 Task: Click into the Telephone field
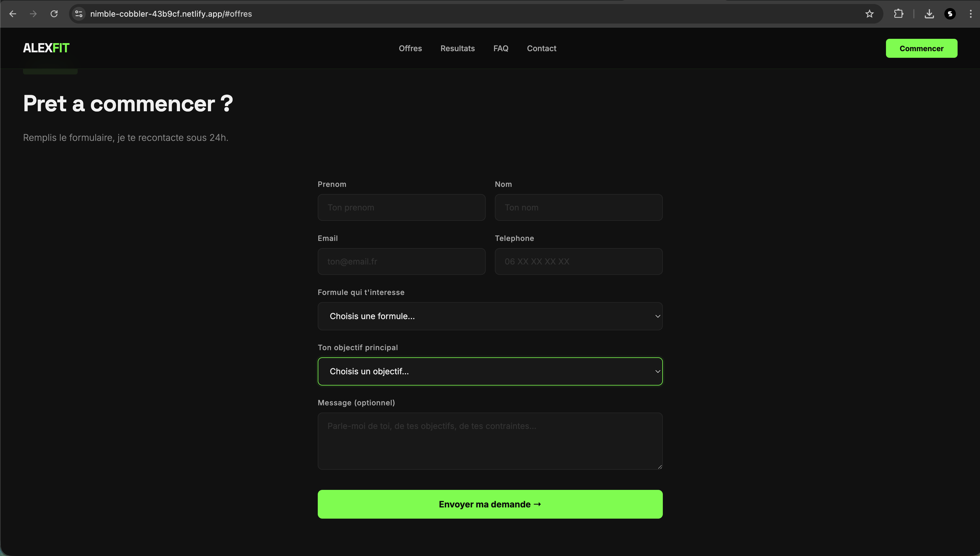pos(578,262)
